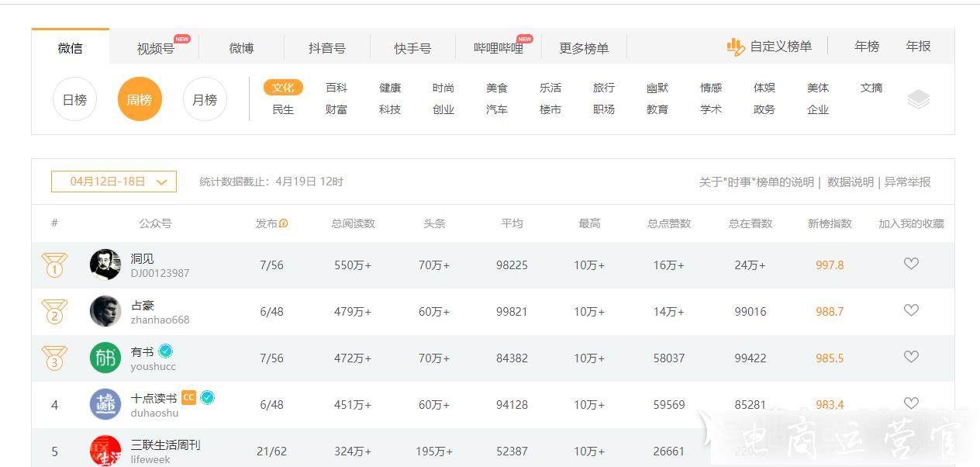Select the 日榜 daily ranking option

click(74, 99)
